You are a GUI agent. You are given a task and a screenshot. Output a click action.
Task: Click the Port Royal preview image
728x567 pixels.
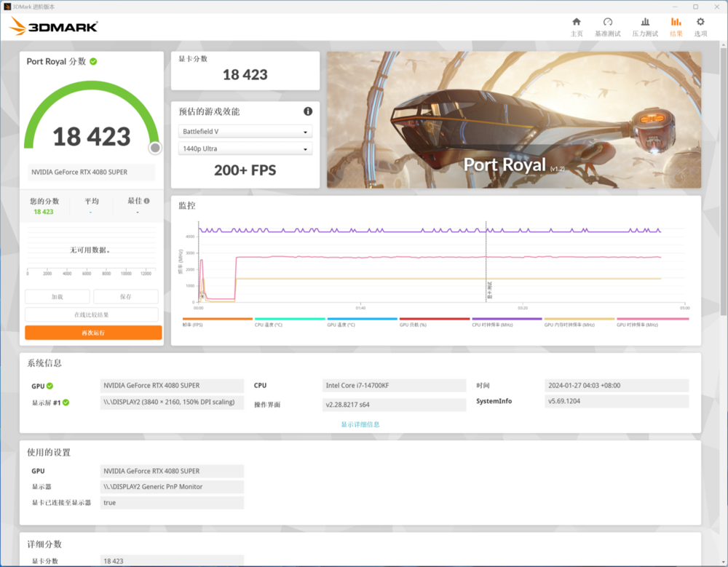[x=514, y=119]
